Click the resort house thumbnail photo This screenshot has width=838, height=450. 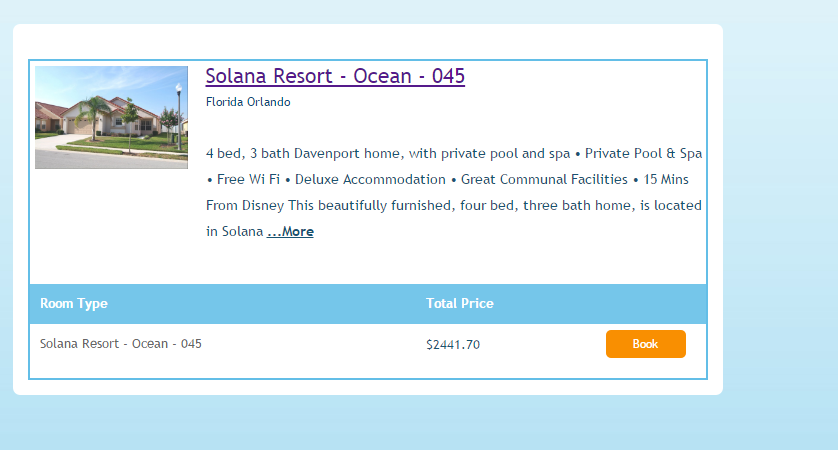coord(111,117)
